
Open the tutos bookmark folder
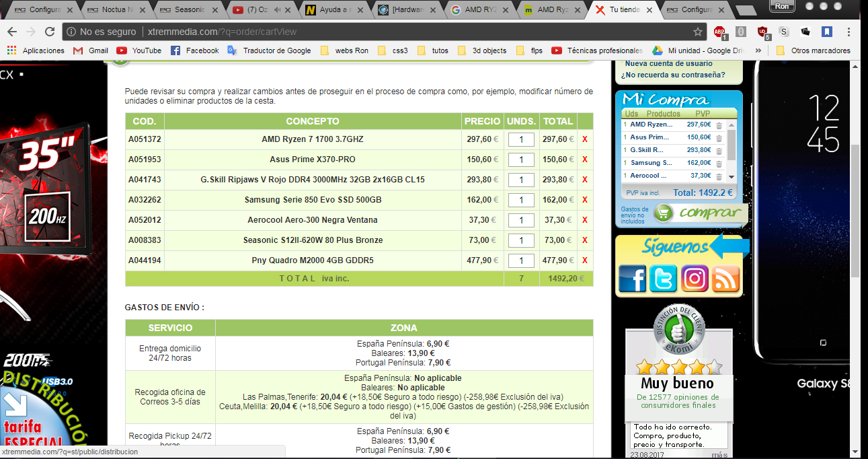(x=433, y=50)
